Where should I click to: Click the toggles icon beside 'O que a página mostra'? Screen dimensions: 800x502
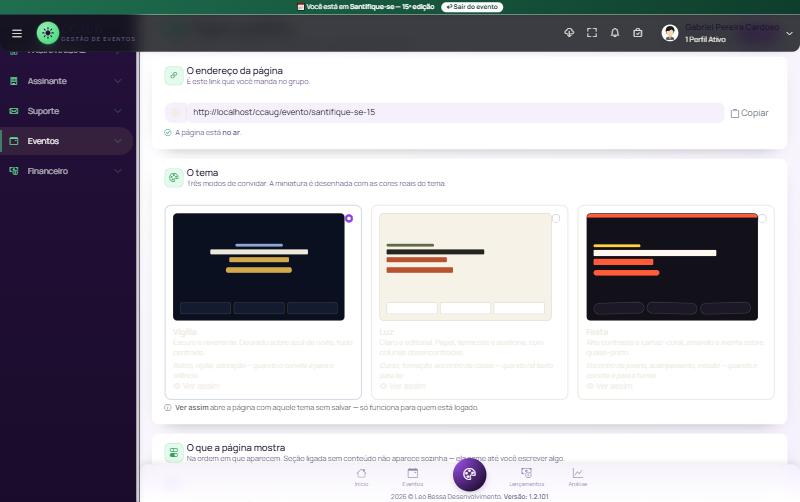(x=173, y=453)
